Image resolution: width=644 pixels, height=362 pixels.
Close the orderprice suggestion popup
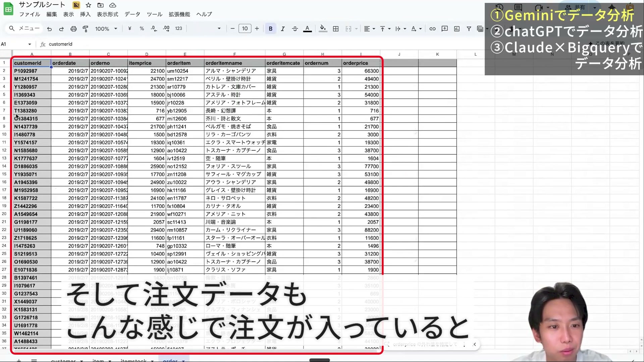click(x=475, y=344)
